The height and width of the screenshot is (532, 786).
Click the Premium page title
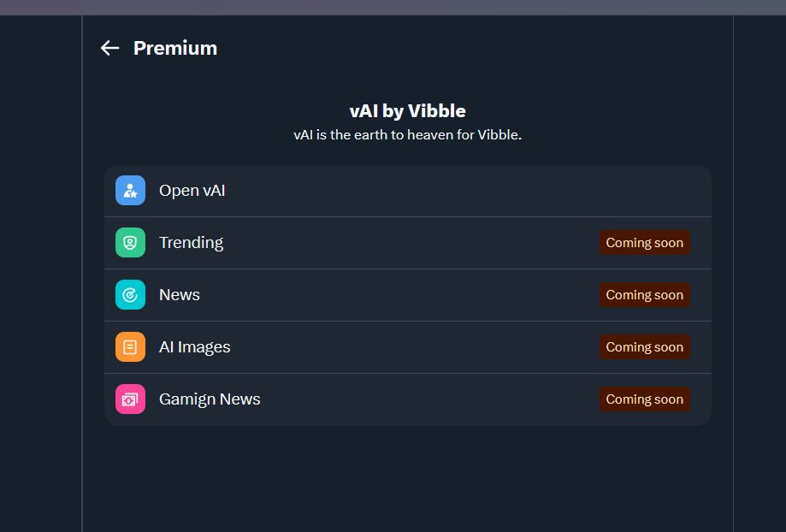click(175, 48)
